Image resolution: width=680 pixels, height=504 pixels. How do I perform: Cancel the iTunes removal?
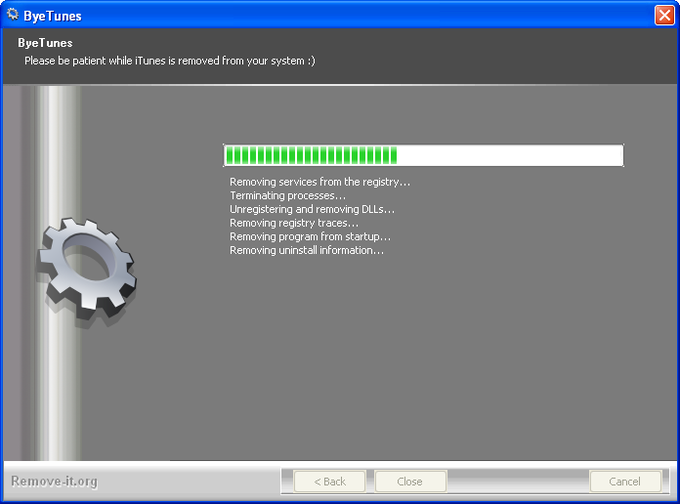click(x=624, y=481)
